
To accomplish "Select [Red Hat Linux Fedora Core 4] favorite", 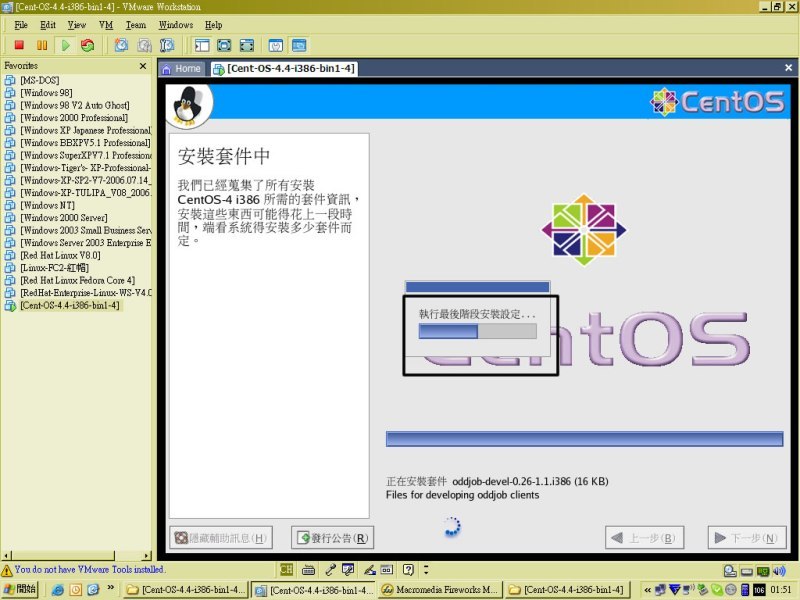I will click(77, 280).
